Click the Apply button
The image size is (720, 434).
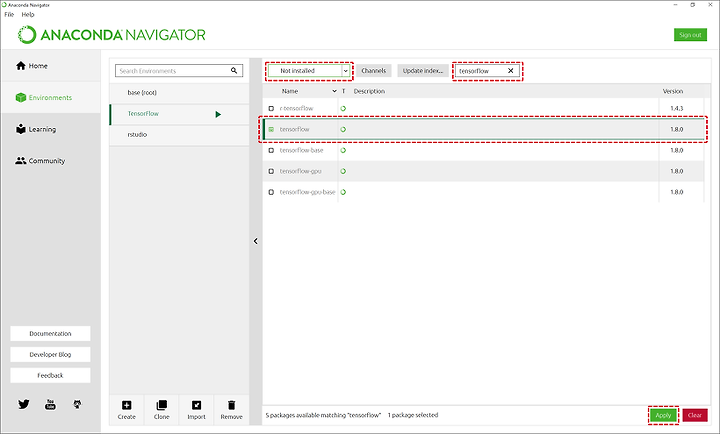coord(663,415)
